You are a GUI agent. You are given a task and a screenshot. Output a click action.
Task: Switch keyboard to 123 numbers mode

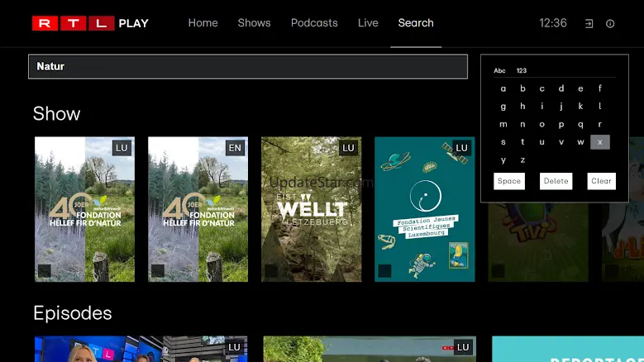pos(522,70)
